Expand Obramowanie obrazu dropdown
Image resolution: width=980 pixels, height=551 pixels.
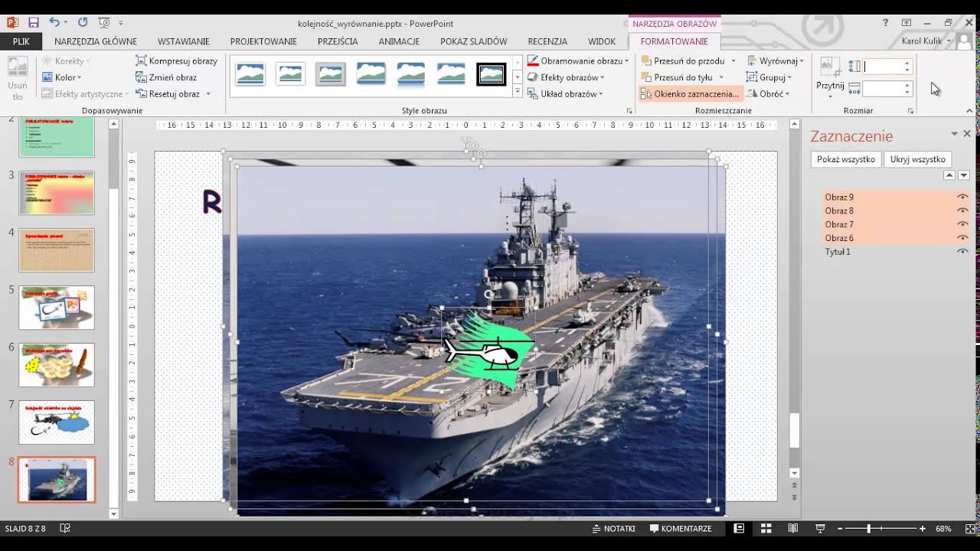(x=578, y=60)
